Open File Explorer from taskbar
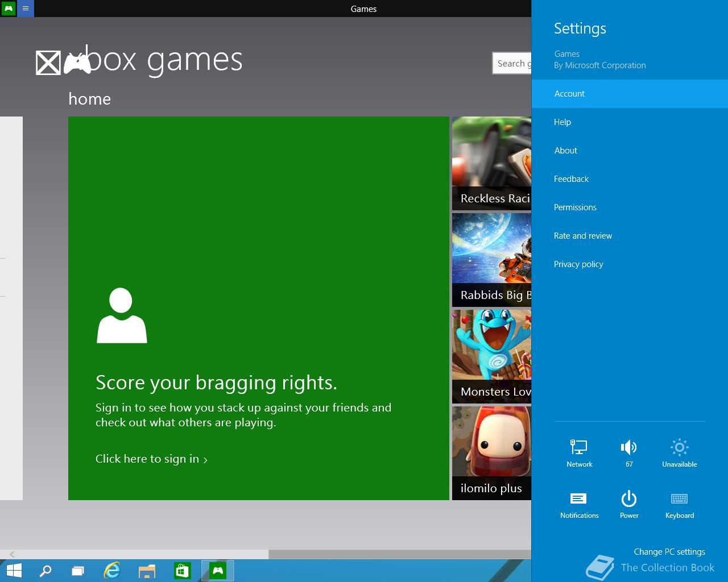Image resolution: width=728 pixels, height=582 pixels. [147, 571]
